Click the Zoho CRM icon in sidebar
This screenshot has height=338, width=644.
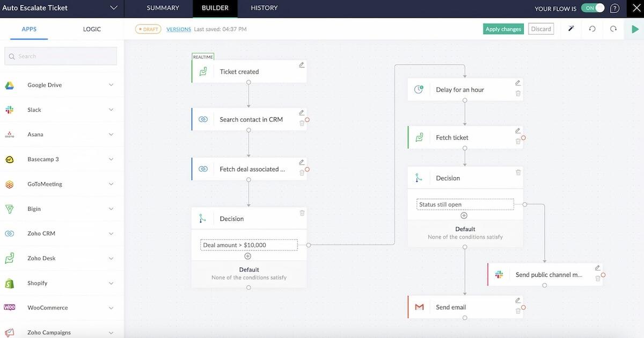pyautogui.click(x=10, y=234)
